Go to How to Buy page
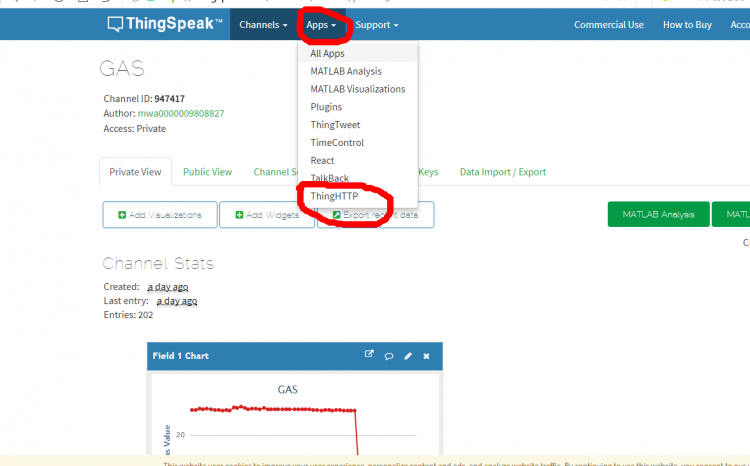Viewport: 750px width, 466px height. [x=687, y=25]
